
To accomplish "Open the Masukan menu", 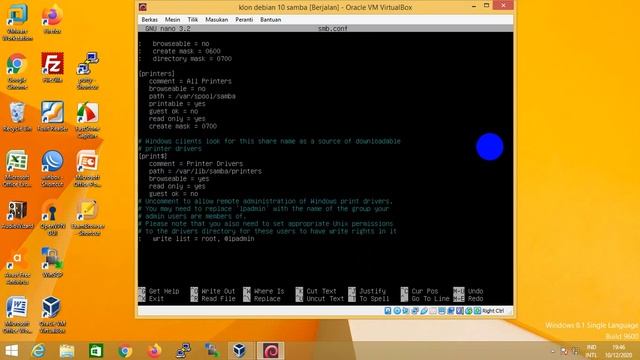I will [x=216, y=20].
